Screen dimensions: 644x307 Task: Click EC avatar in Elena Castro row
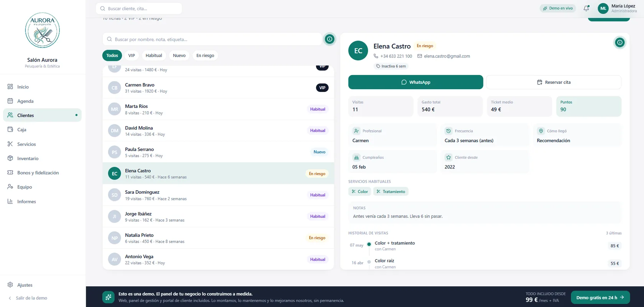click(114, 173)
